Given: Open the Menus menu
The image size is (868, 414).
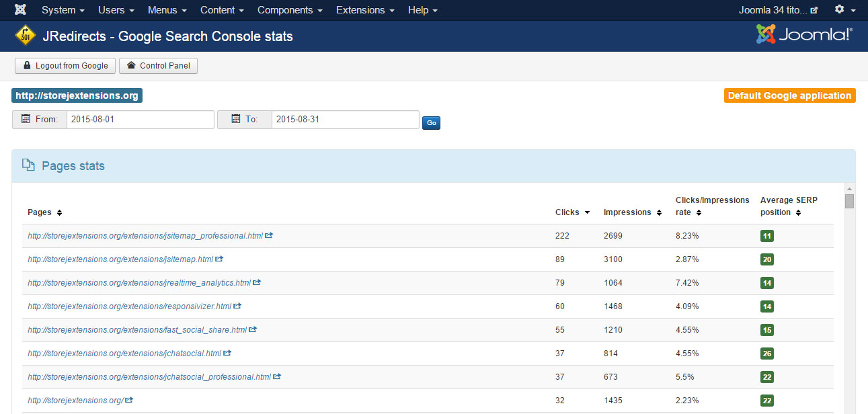Looking at the screenshot, I should (167, 10).
